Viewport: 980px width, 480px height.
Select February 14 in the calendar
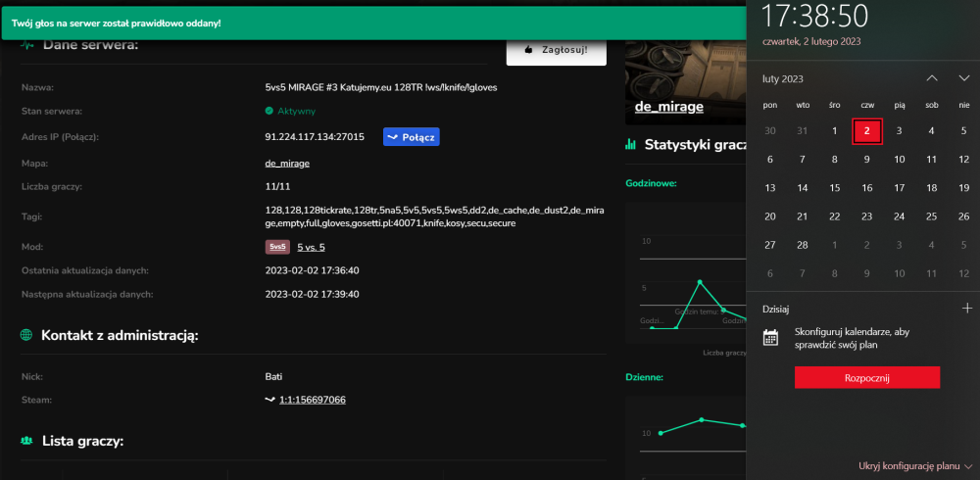[x=803, y=188]
